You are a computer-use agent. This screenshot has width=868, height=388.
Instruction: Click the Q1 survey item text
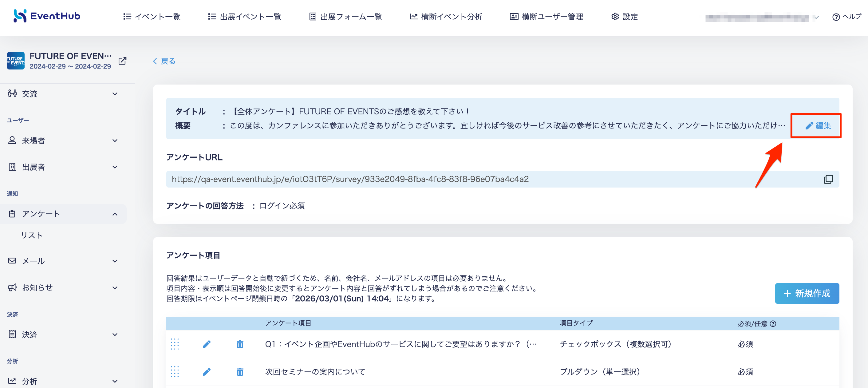[401, 344]
